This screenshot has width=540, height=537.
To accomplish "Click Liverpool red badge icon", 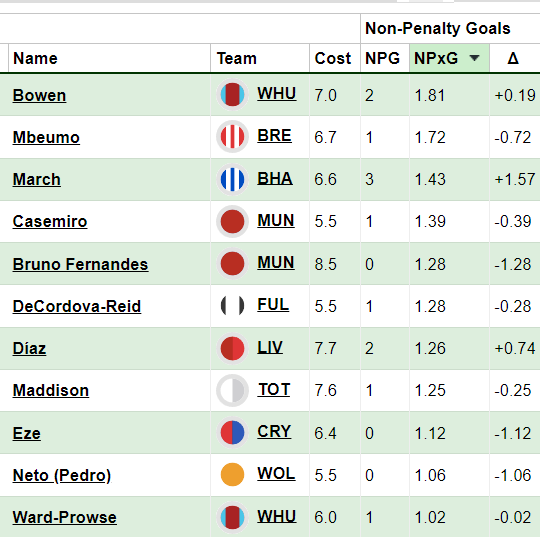I will (232, 348).
